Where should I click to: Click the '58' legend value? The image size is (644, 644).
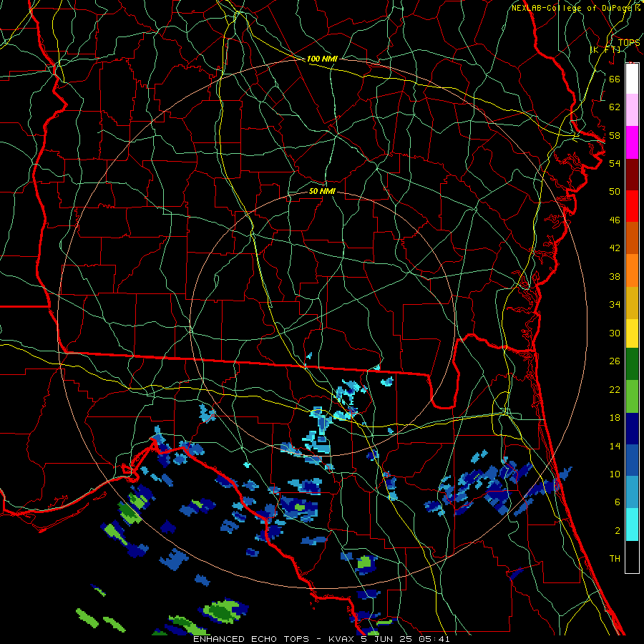click(x=615, y=135)
